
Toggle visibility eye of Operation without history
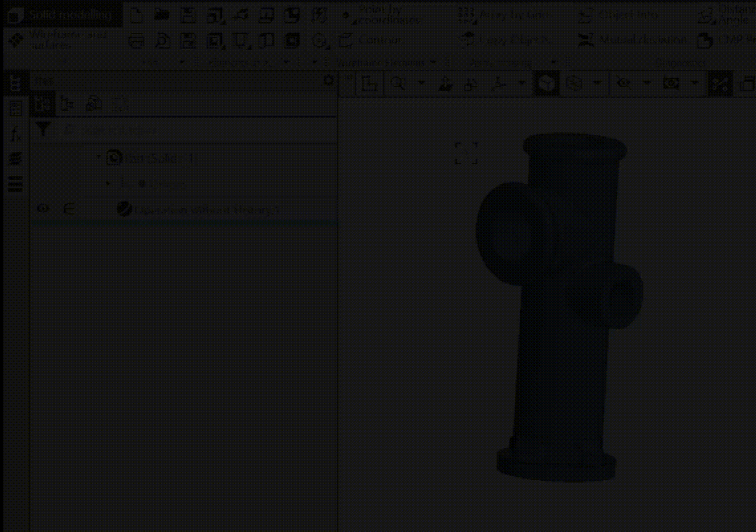click(x=43, y=209)
